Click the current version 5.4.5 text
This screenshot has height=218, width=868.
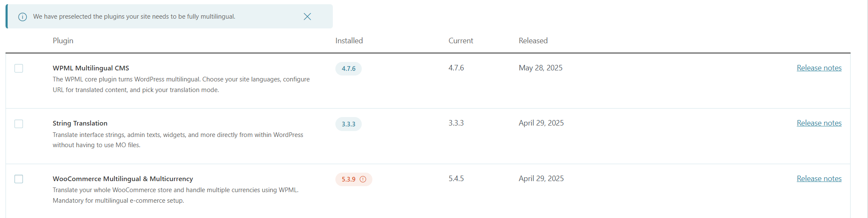coord(456,179)
